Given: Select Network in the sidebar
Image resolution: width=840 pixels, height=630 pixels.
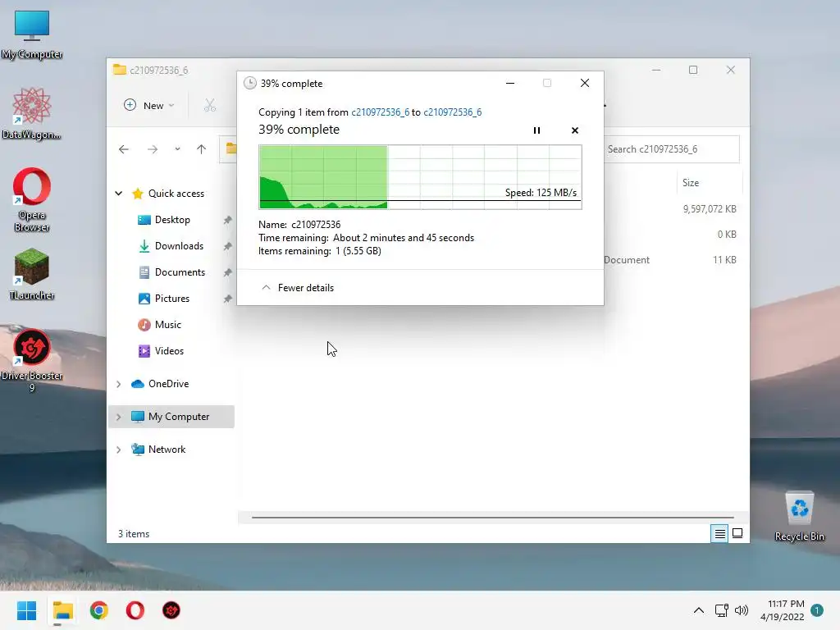Looking at the screenshot, I should (167, 450).
